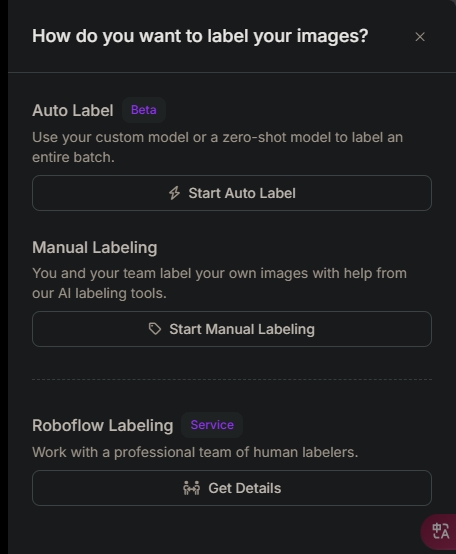This screenshot has height=554, width=456.
Task: Select the Roboflow Labeling section heading
Action: click(x=103, y=425)
